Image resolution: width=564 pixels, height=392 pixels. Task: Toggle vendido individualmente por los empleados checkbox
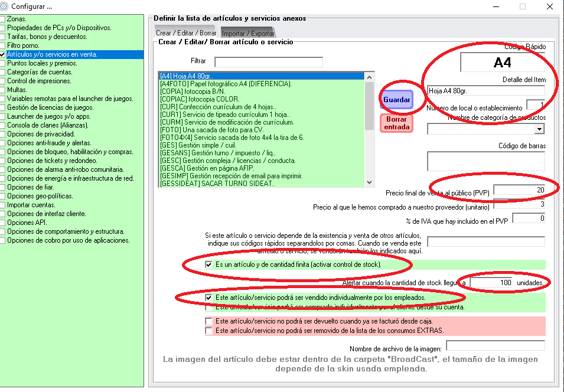coord(208,298)
